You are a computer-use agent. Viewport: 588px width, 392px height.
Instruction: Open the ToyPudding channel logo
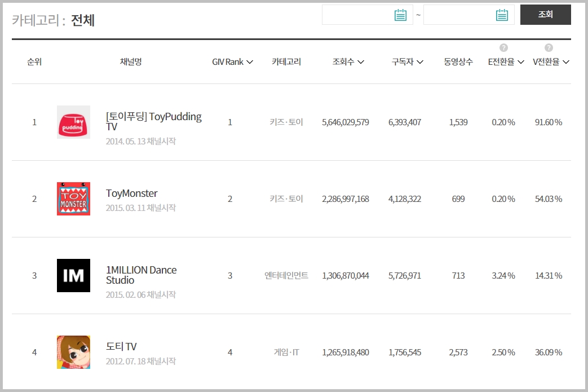[73, 122]
